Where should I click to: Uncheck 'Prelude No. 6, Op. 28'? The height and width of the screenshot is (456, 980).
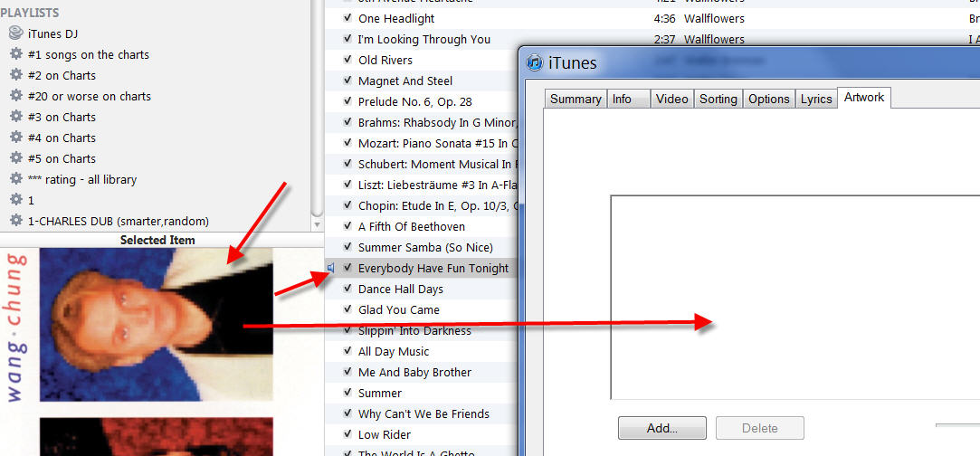point(347,101)
